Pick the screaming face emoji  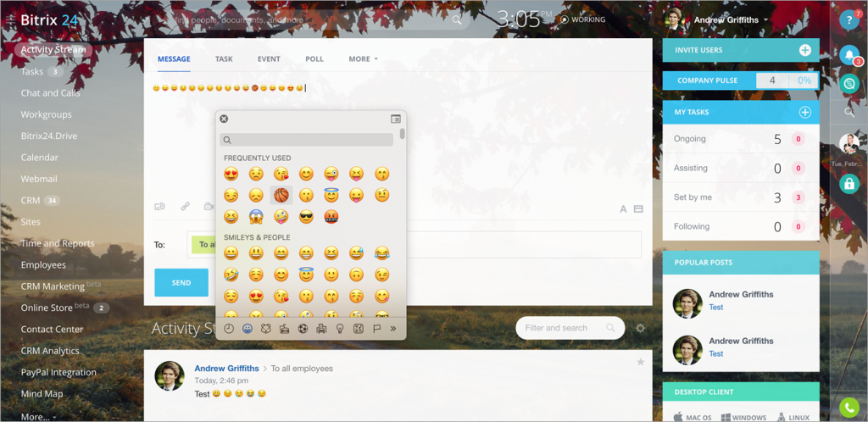click(256, 217)
